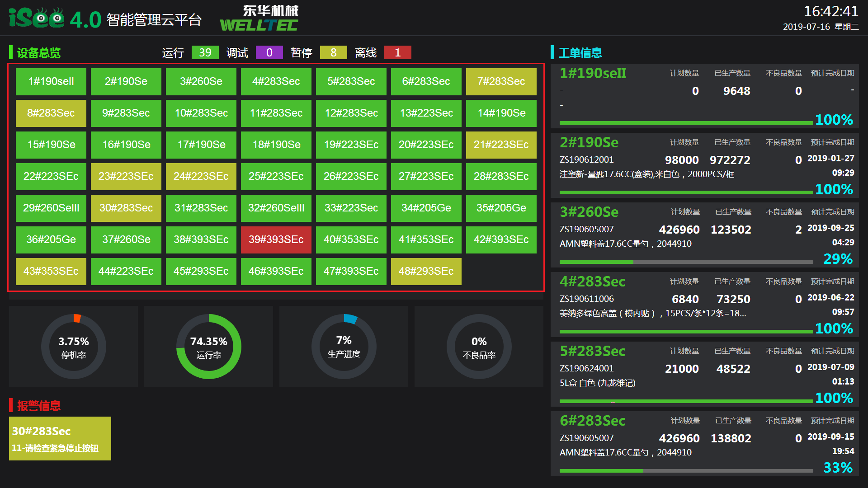Click the 6#283Sec 33% progress bar

[x=686, y=471]
